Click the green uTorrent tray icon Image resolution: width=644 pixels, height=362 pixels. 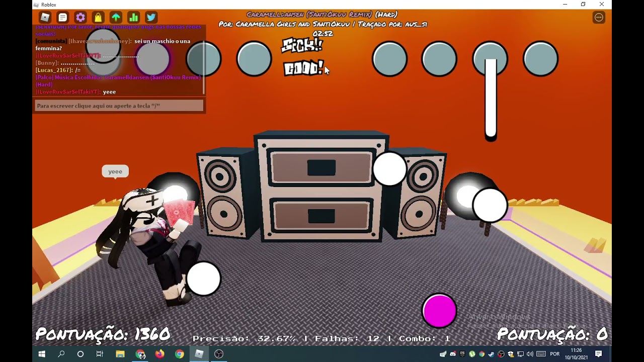point(472,354)
